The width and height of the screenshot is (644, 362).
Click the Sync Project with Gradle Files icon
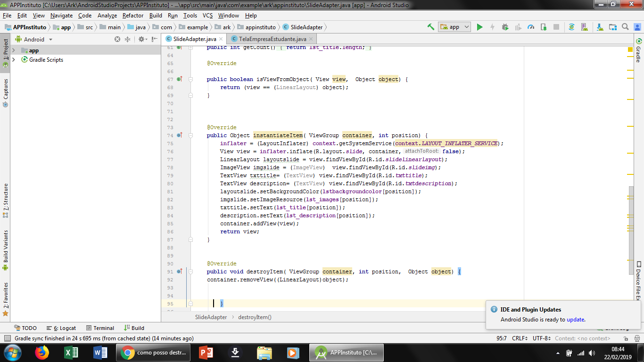[571, 27]
